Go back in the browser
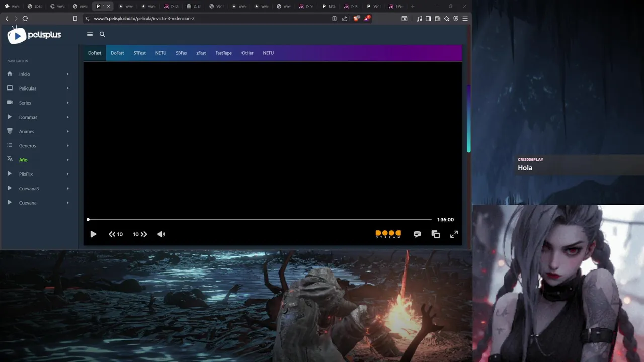Viewport: 644px width, 362px height. pyautogui.click(x=7, y=19)
